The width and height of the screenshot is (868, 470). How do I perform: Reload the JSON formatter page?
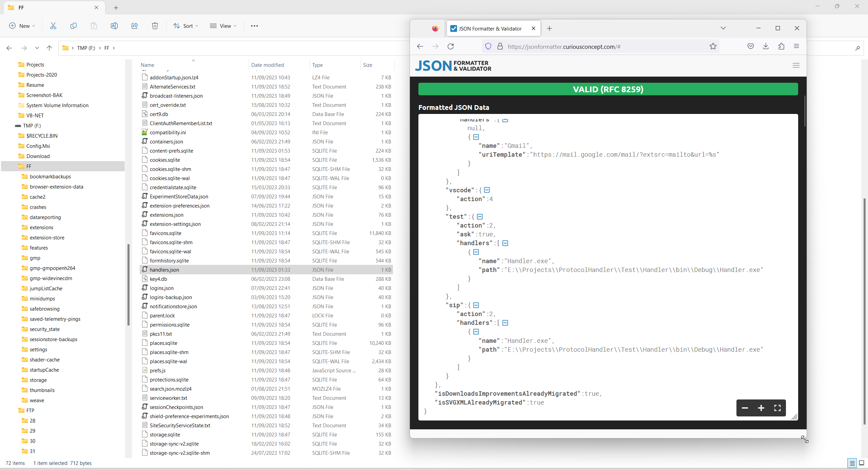pyautogui.click(x=451, y=46)
